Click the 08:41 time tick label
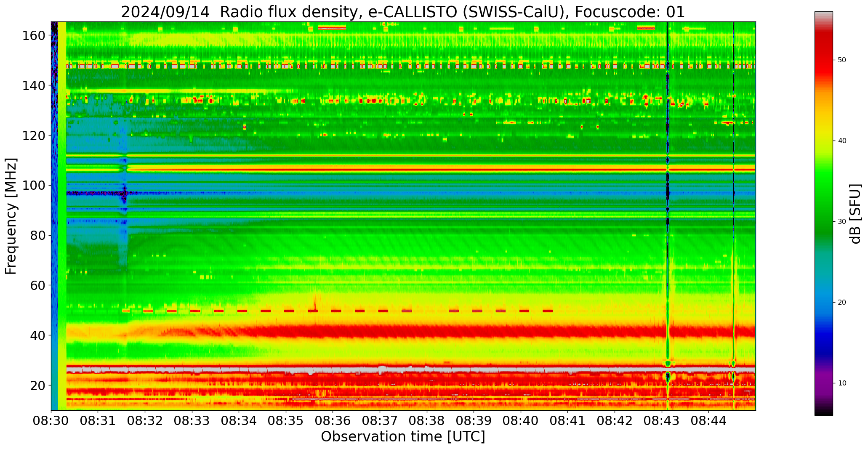This screenshot has height=449, width=868. pyautogui.click(x=567, y=420)
